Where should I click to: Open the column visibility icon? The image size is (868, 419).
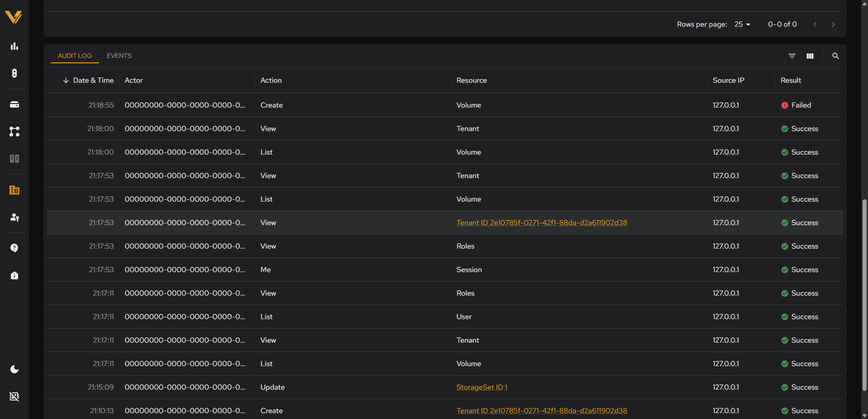click(810, 56)
